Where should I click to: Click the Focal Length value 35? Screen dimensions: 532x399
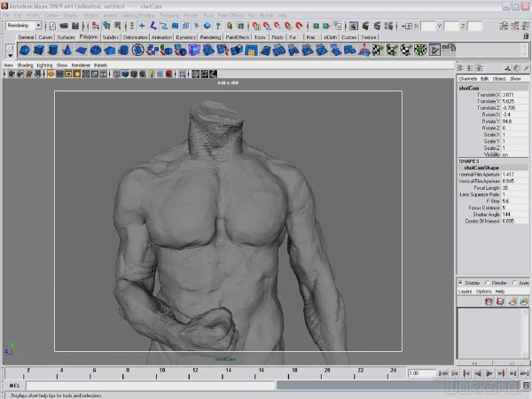pyautogui.click(x=514, y=188)
